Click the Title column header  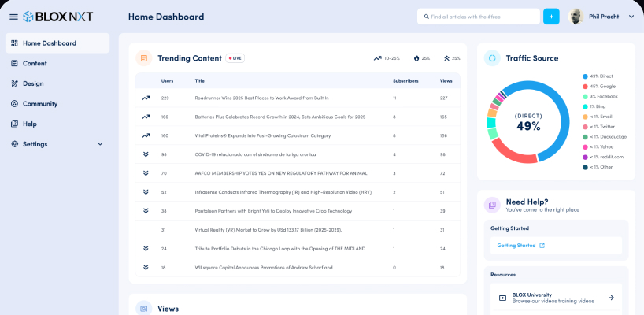click(200, 81)
